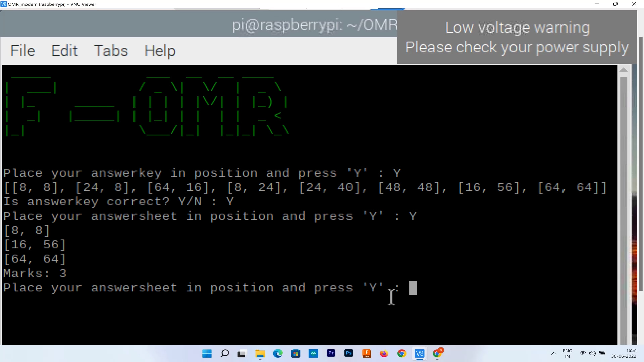Open Windows Search from the taskbar
Screen dimensions: 644x362
[225, 353]
